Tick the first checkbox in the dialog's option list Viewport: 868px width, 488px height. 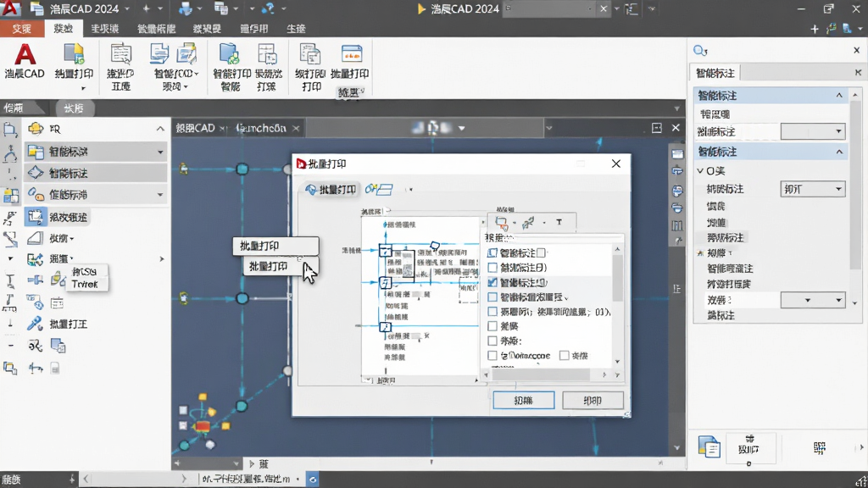click(x=492, y=252)
